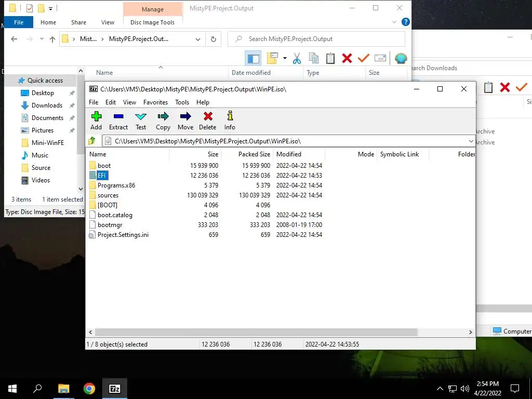
Task: Click volume speaker tray icon
Action: (x=465, y=389)
